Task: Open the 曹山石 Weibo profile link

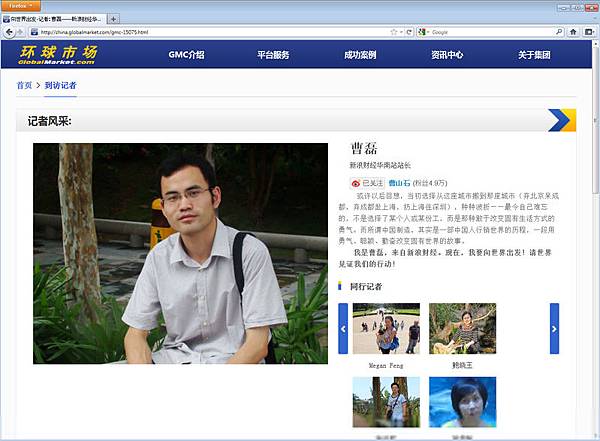Action: [399, 183]
